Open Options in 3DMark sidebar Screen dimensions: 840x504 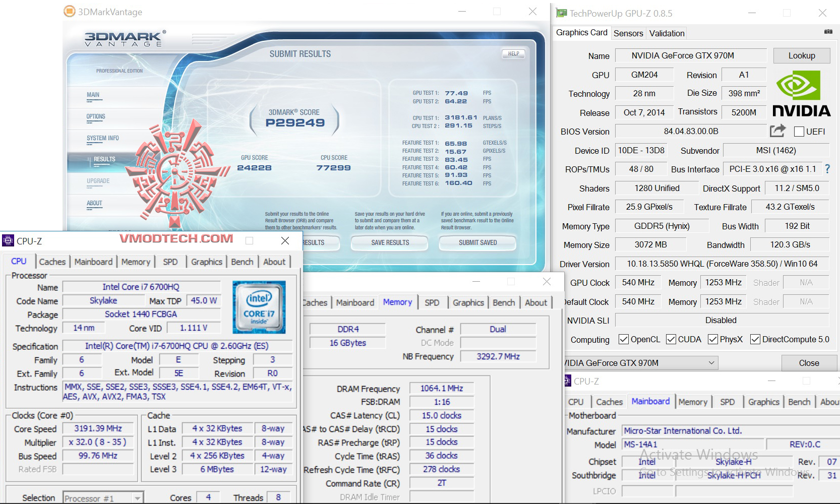click(x=96, y=116)
